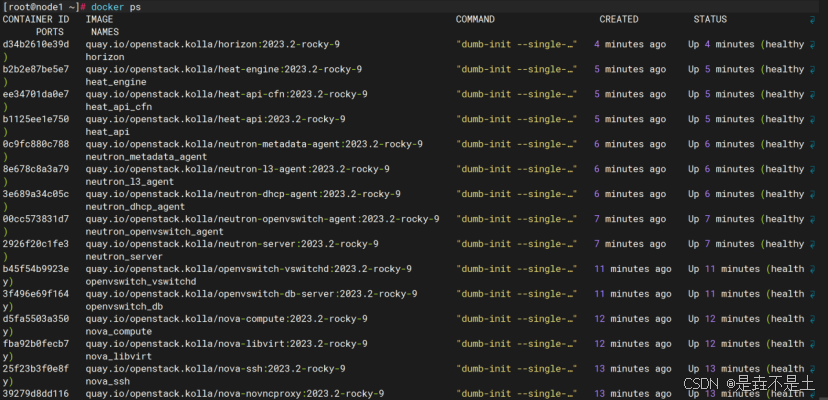This screenshot has width=828, height=400.
Task: Click the heat-engine:2023.2-rocky-9 image path
Action: click(224, 69)
